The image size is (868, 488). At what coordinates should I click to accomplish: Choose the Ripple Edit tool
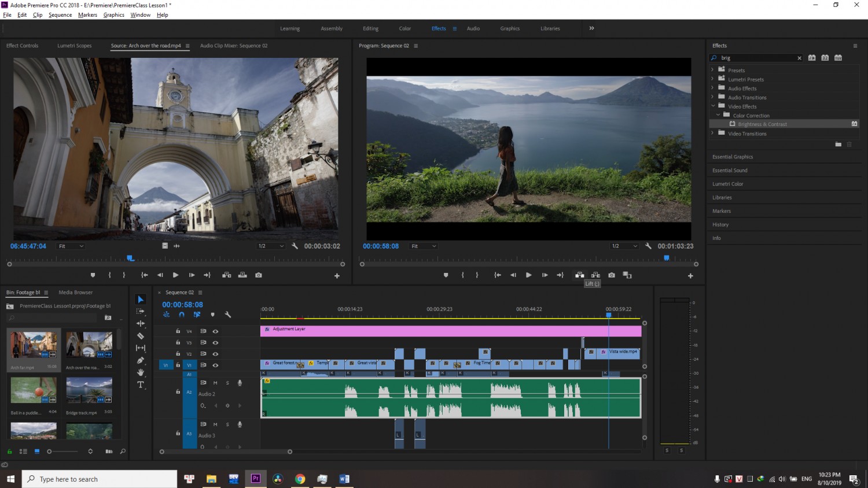(x=141, y=324)
